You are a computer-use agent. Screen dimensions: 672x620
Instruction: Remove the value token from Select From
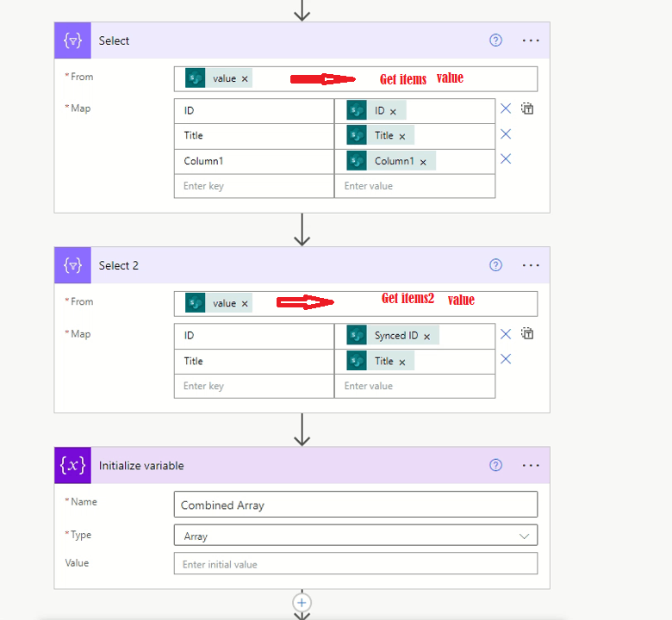click(x=245, y=79)
